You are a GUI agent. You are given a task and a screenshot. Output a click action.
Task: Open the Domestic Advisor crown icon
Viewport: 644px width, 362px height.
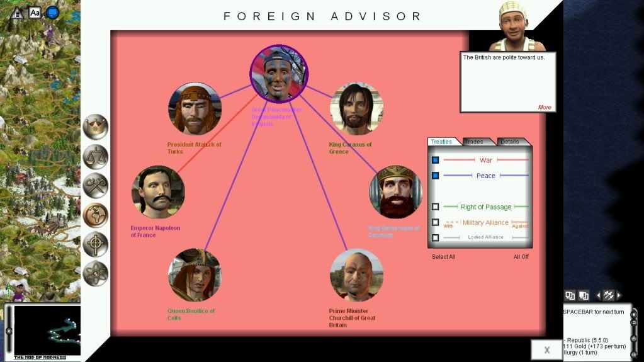coord(95,127)
